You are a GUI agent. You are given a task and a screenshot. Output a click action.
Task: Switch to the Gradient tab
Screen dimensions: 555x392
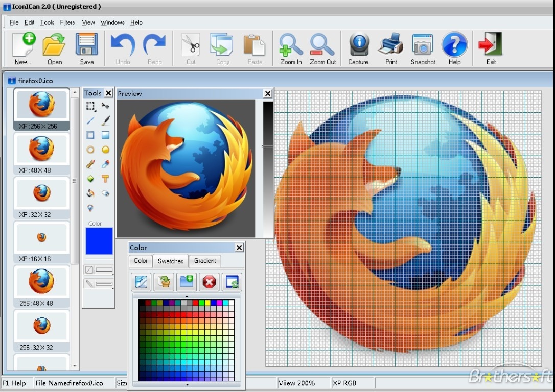click(204, 261)
